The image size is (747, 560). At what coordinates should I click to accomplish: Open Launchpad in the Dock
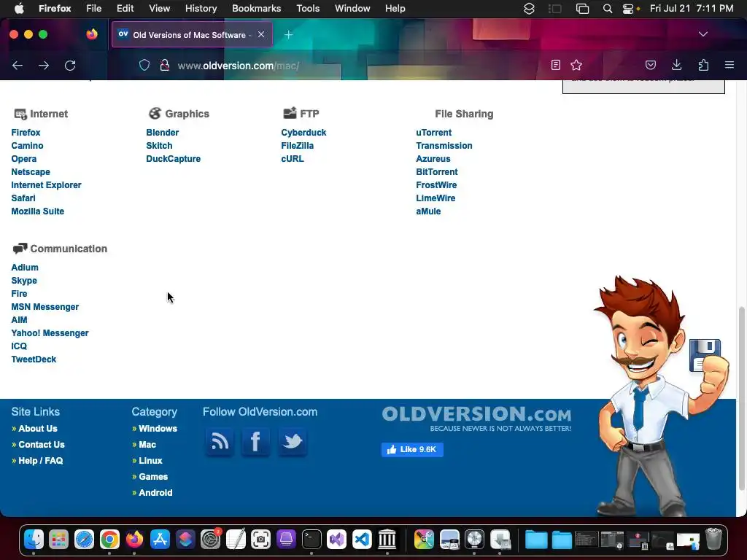[59, 540]
